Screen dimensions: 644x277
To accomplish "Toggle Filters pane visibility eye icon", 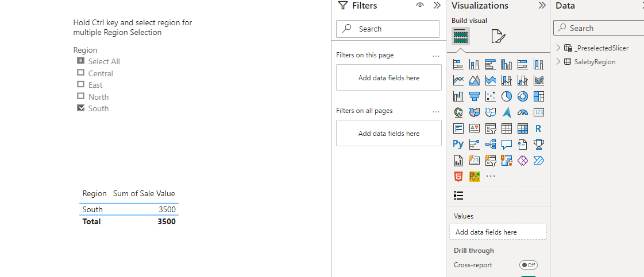I will tap(420, 5).
